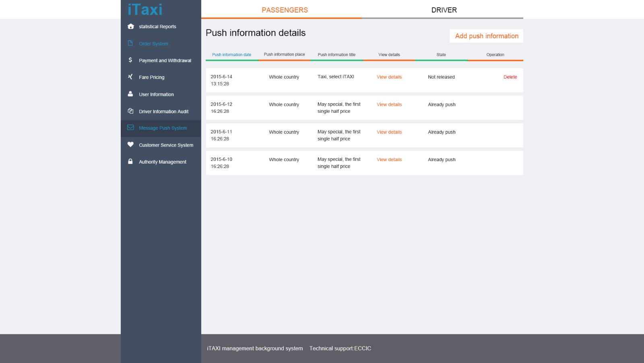Open View details for the 2015-6-10 entry

tap(389, 160)
